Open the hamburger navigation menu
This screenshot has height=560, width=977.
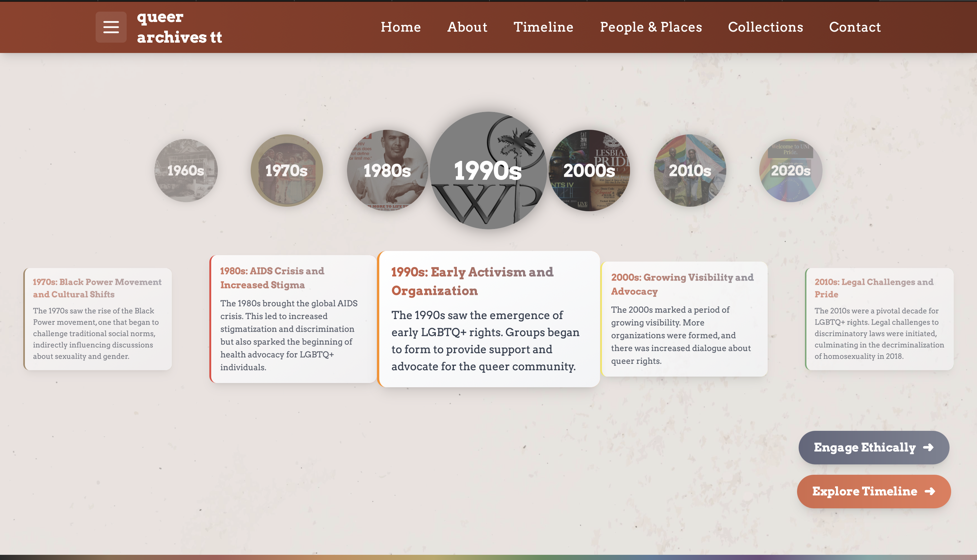[x=111, y=27]
